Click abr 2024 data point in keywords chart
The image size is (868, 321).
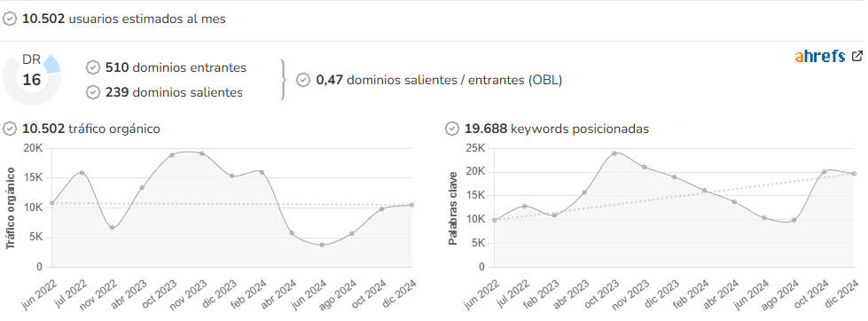[x=734, y=202]
